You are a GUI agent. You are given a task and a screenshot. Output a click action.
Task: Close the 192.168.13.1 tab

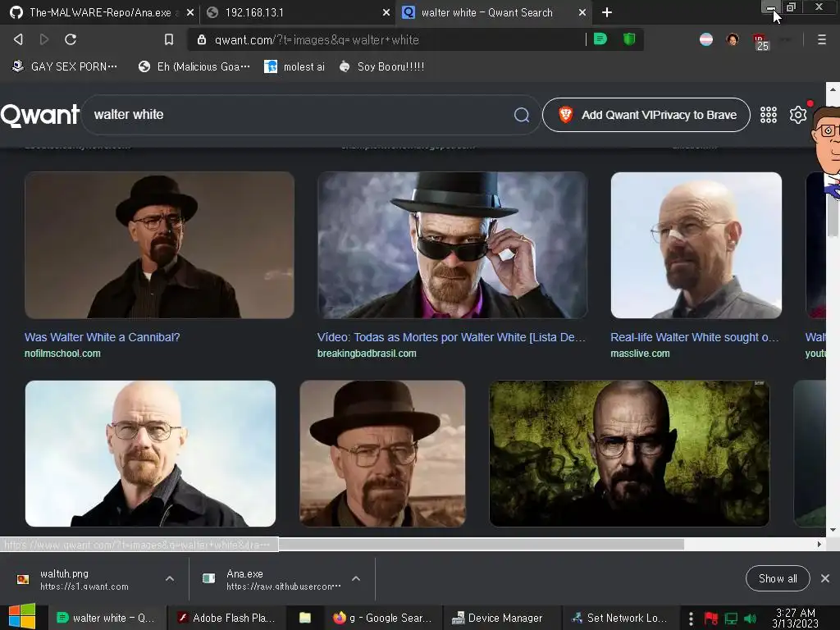(x=386, y=12)
